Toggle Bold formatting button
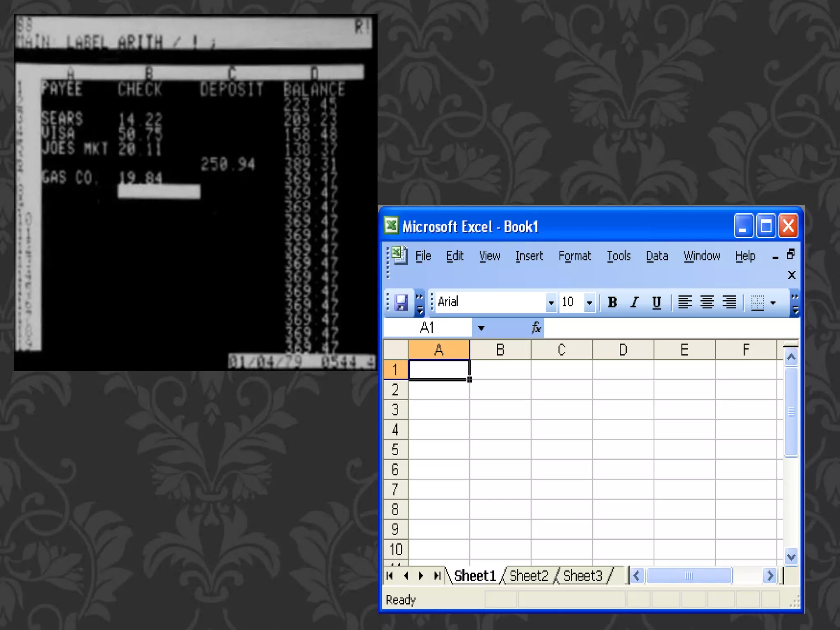The image size is (840, 630). pos(612,302)
